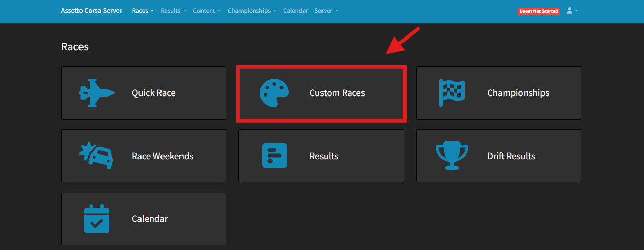This screenshot has height=250, width=644.
Task: View Results card label
Action: (324, 156)
